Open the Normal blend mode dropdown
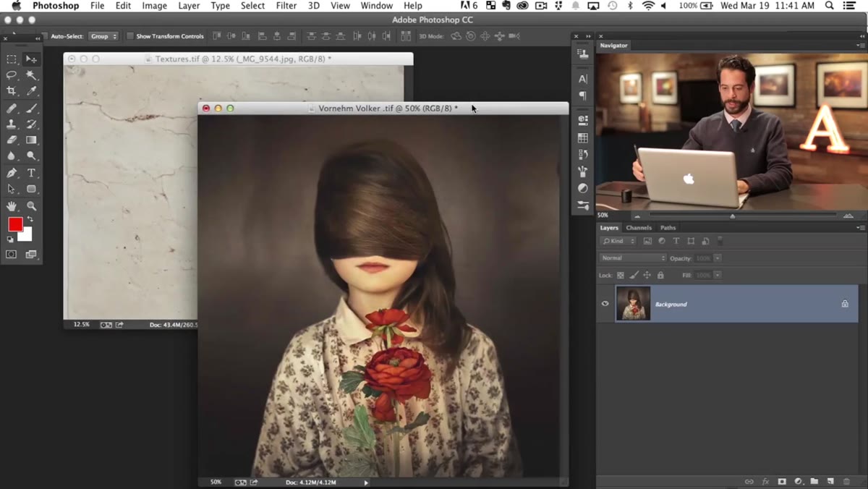 click(x=633, y=258)
